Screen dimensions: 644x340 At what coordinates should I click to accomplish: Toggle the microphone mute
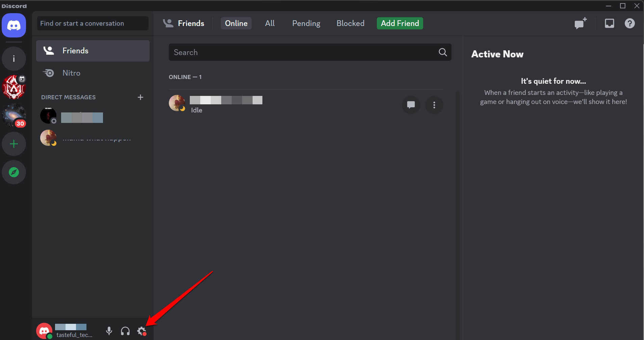109,331
